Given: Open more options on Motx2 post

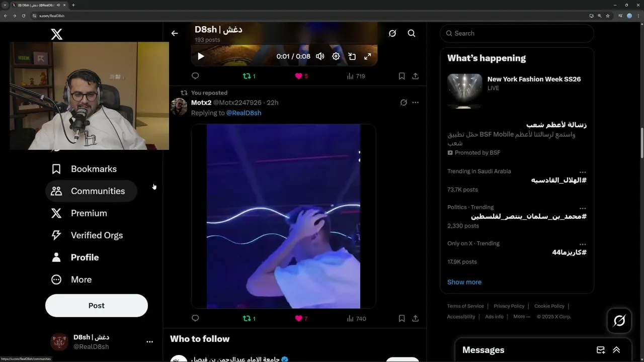Looking at the screenshot, I should pyautogui.click(x=415, y=103).
